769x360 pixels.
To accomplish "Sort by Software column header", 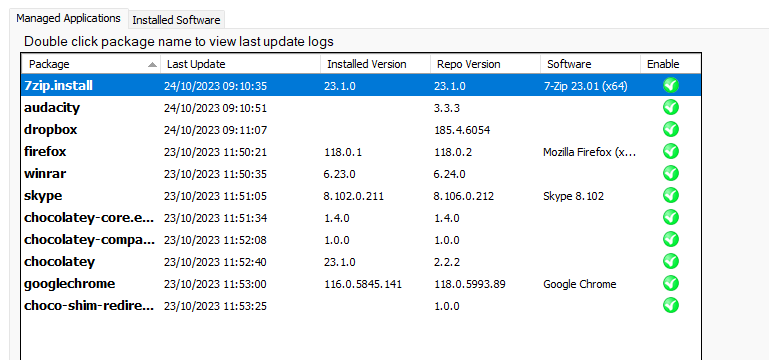I will coord(590,64).
